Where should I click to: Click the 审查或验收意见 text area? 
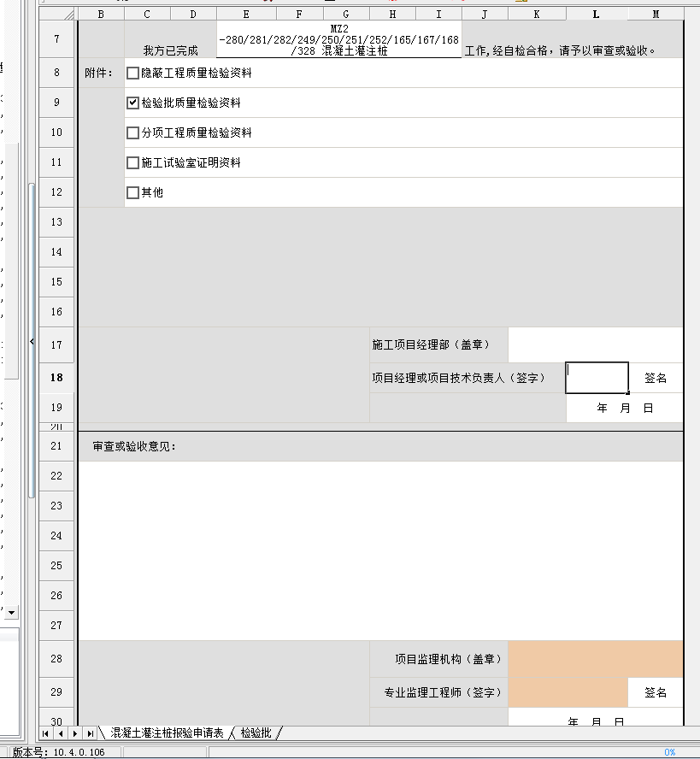click(x=380, y=547)
